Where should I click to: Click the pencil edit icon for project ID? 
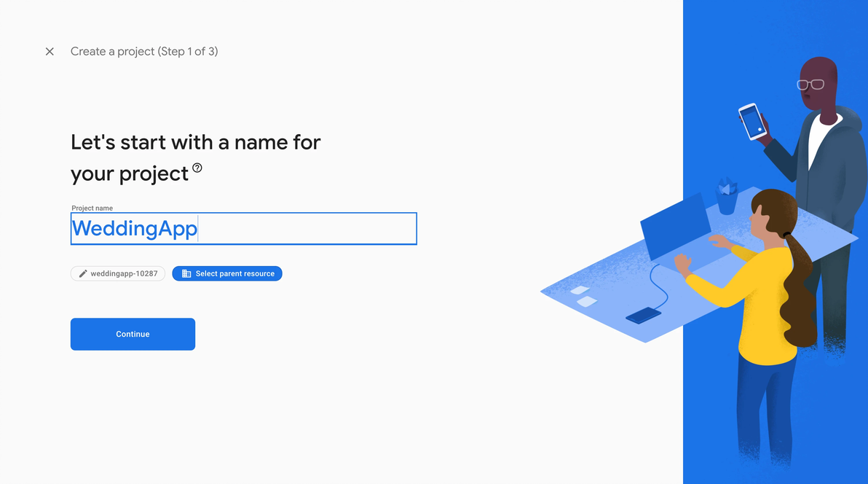tap(83, 274)
